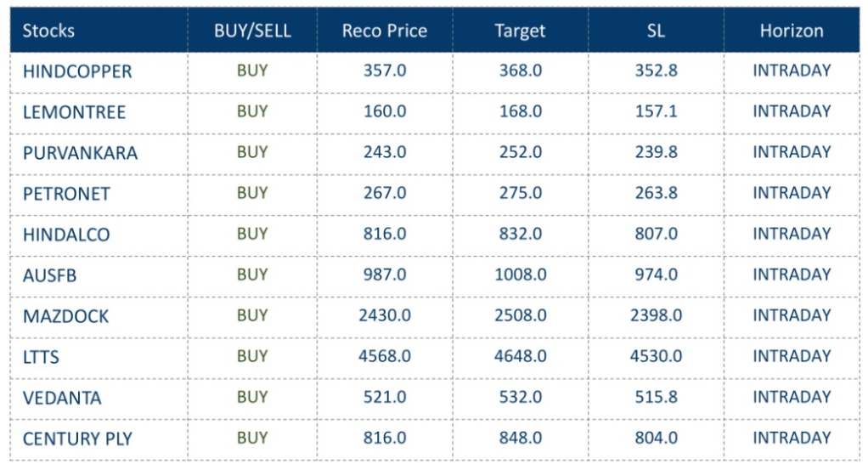The image size is (868, 470).
Task: Click the CENTURY PLY stock name
Action: [x=77, y=439]
